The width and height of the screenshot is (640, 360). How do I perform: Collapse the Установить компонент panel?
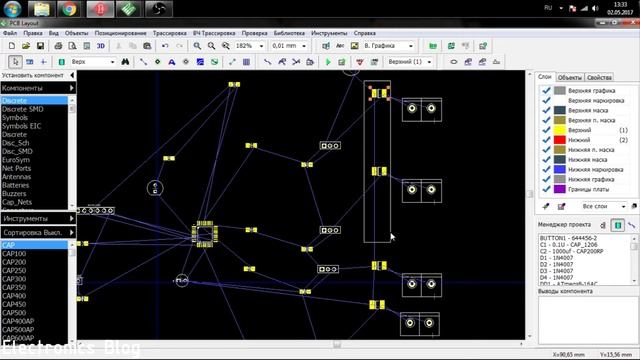pos(72,75)
